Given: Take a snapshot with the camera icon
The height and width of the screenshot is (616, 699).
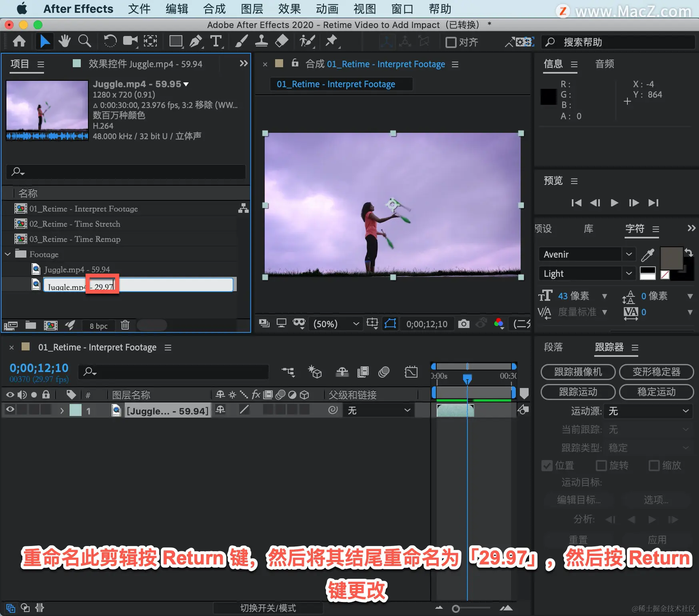Looking at the screenshot, I should pos(464,324).
